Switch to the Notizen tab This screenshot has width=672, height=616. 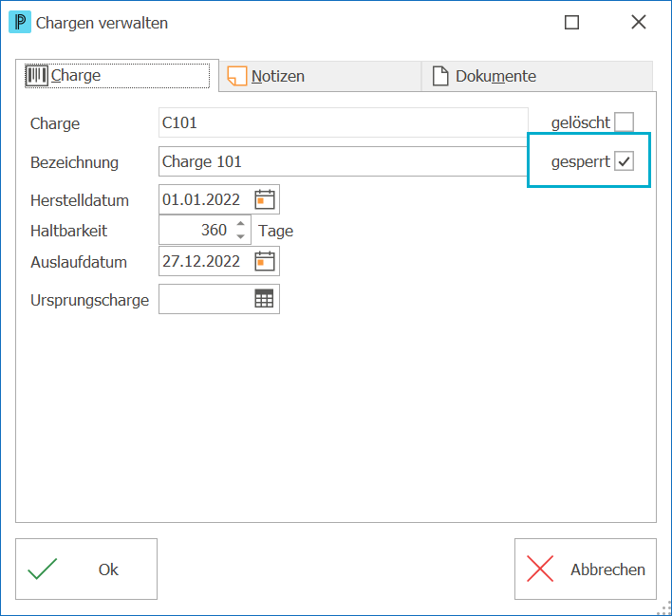tap(320, 76)
